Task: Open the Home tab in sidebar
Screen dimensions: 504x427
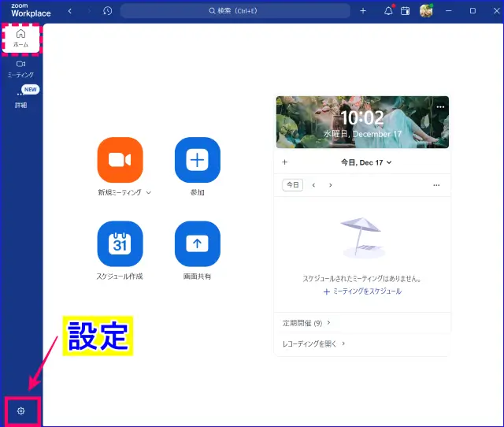Action: pyautogui.click(x=21, y=39)
